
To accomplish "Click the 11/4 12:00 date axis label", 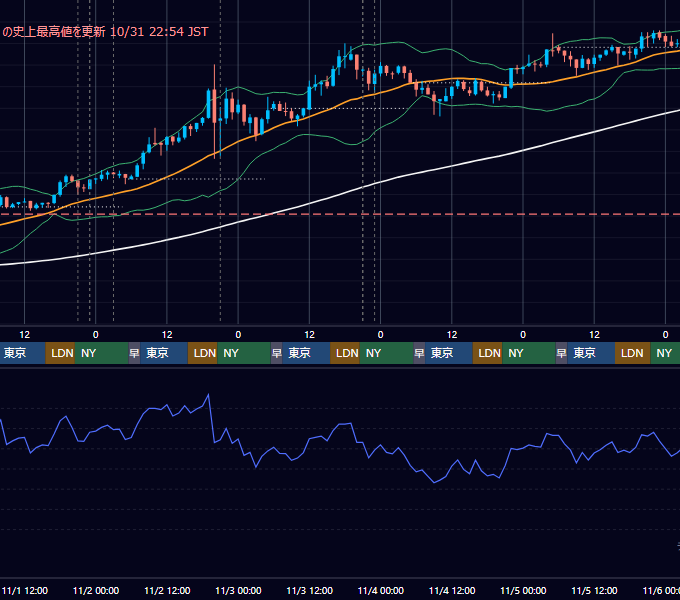I will (452, 590).
